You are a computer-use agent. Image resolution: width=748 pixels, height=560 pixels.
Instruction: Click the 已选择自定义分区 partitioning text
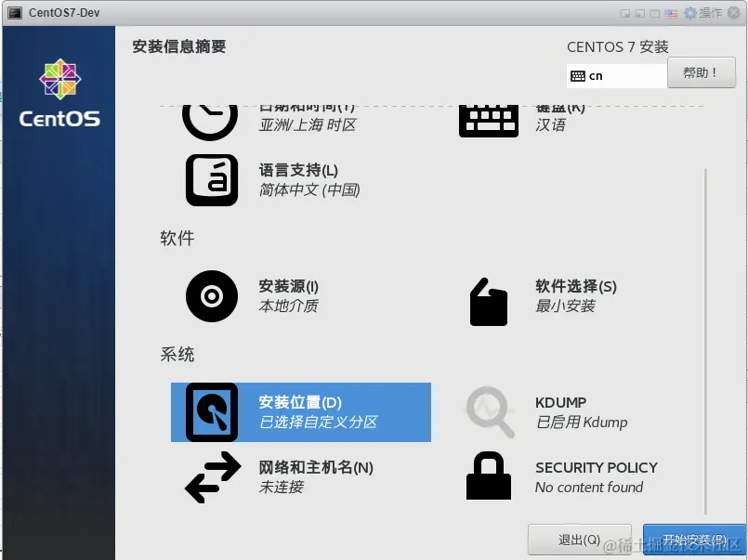coord(318,422)
